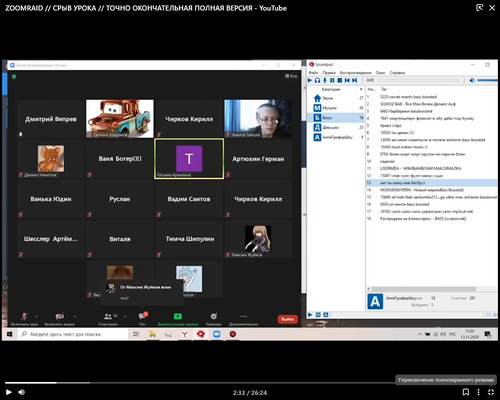Select Дмитрий Вепрев participant tile

click(x=51, y=119)
